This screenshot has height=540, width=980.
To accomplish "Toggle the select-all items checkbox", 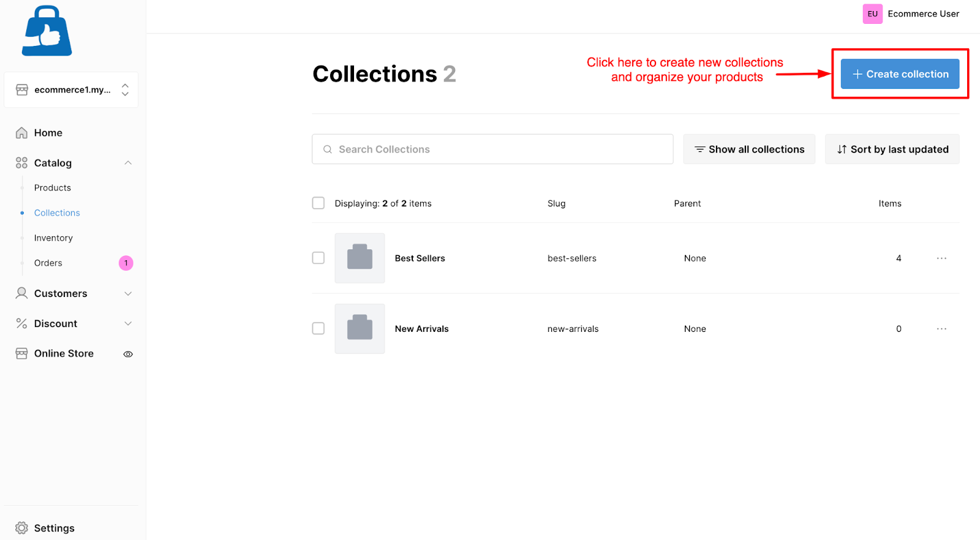I will pyautogui.click(x=318, y=203).
